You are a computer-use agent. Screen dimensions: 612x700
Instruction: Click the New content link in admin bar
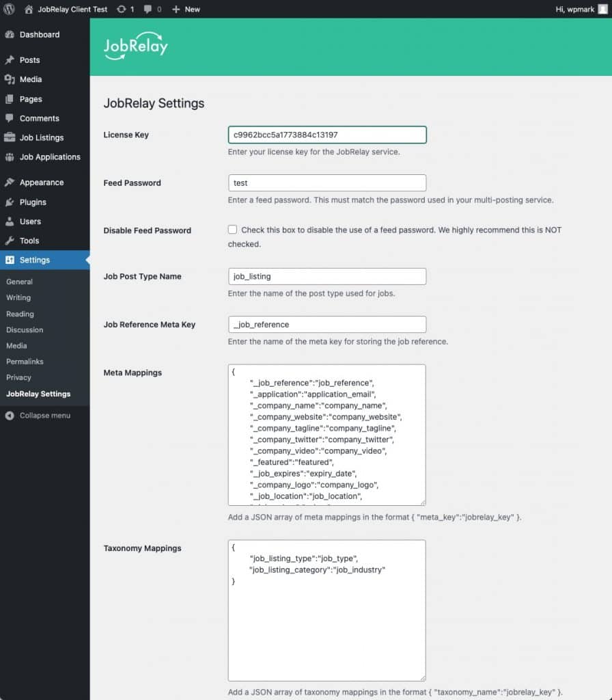[x=192, y=9]
